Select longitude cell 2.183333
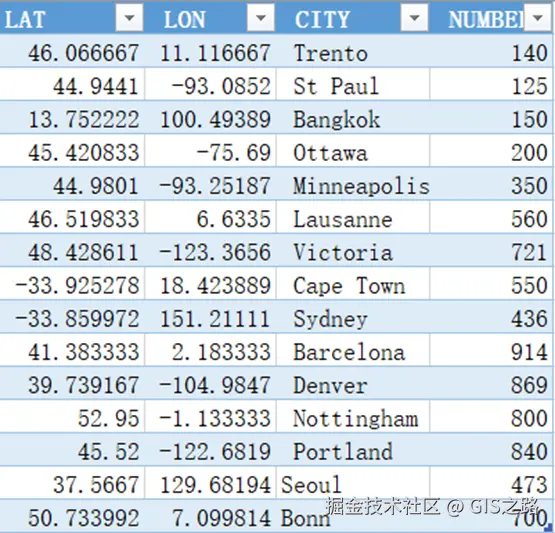Viewport: 555px width, 533px height. pyautogui.click(x=210, y=350)
